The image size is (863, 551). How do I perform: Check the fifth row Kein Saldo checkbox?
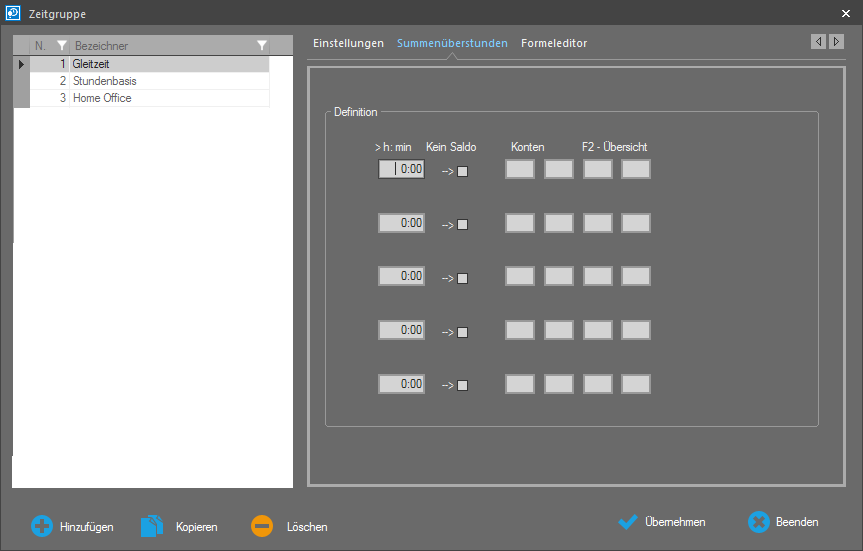pyautogui.click(x=462, y=385)
